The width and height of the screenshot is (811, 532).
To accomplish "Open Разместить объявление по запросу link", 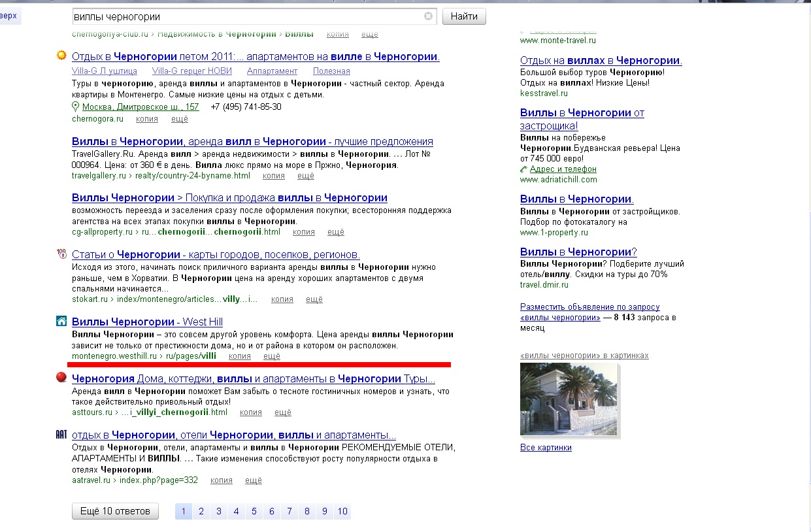I will [590, 312].
